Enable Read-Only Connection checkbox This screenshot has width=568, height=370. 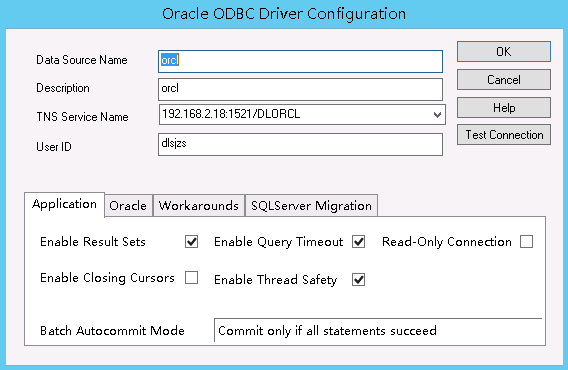[x=526, y=241]
